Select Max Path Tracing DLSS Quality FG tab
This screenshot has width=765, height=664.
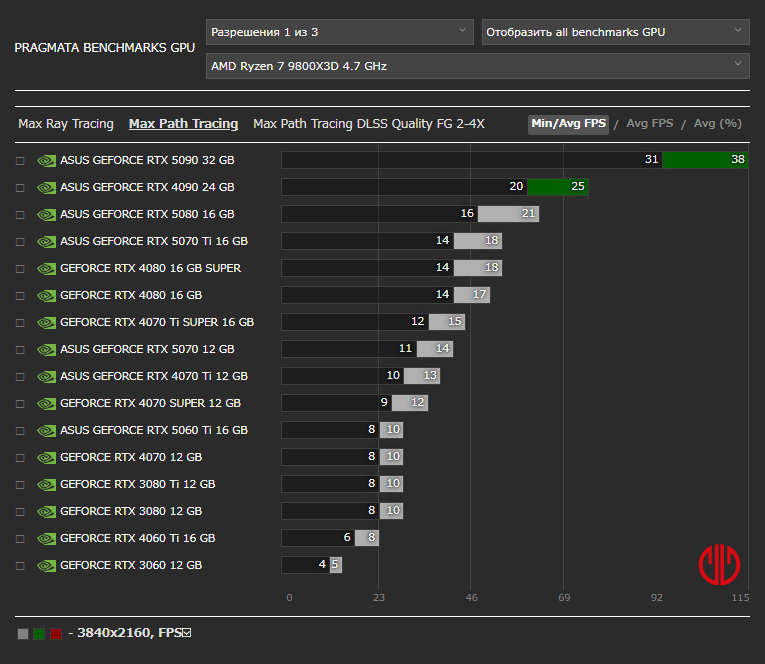pyautogui.click(x=368, y=124)
